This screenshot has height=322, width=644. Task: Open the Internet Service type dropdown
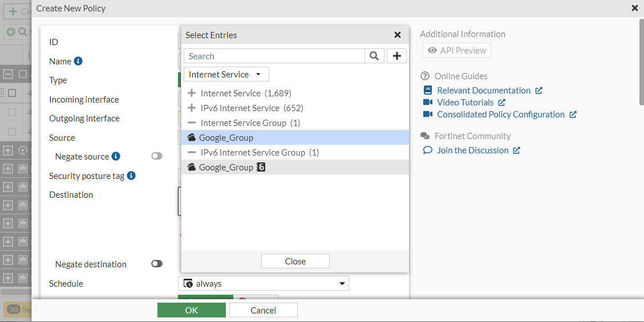226,75
